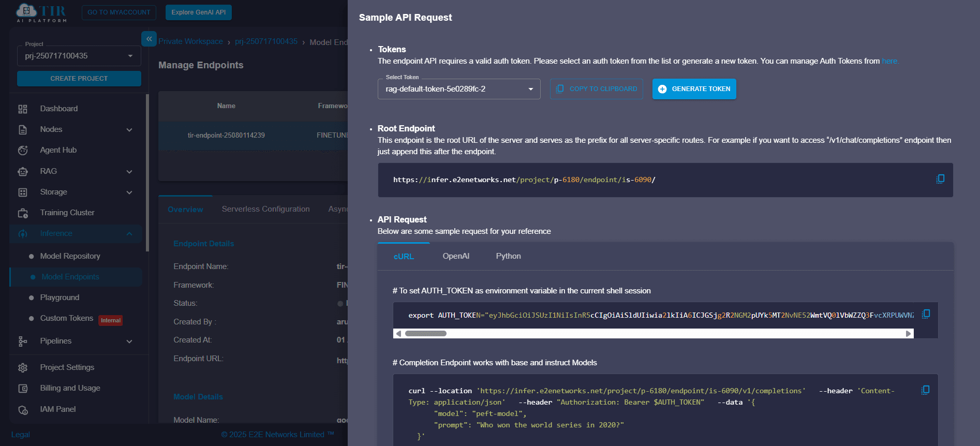Click CREATE PROJECT button
Image resolution: width=980 pixels, height=446 pixels.
(x=79, y=79)
